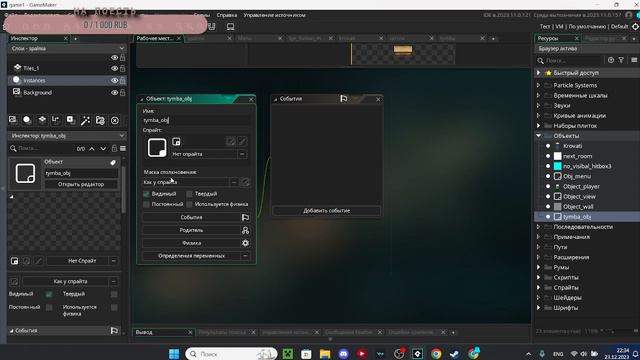Open inspector hamburger menu icon

123,149
